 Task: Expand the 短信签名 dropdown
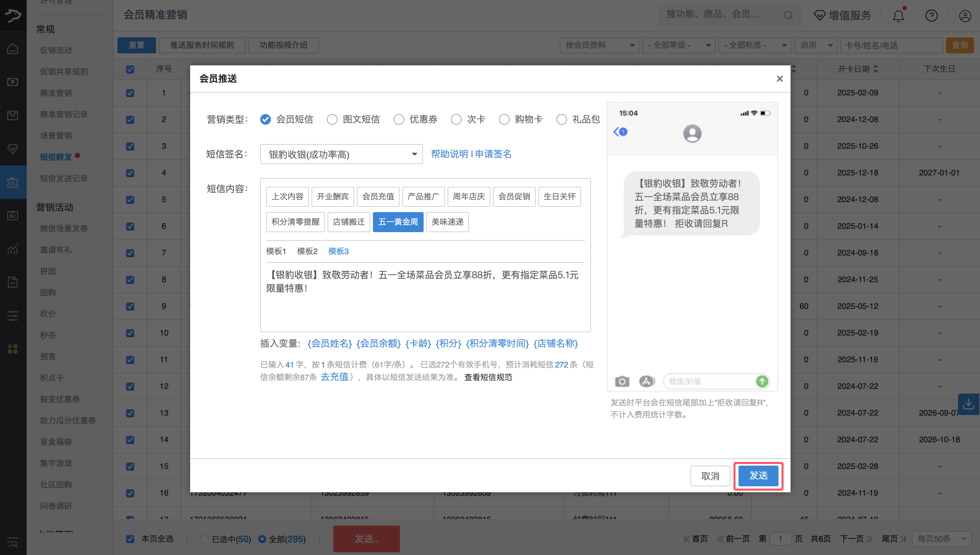[341, 154]
